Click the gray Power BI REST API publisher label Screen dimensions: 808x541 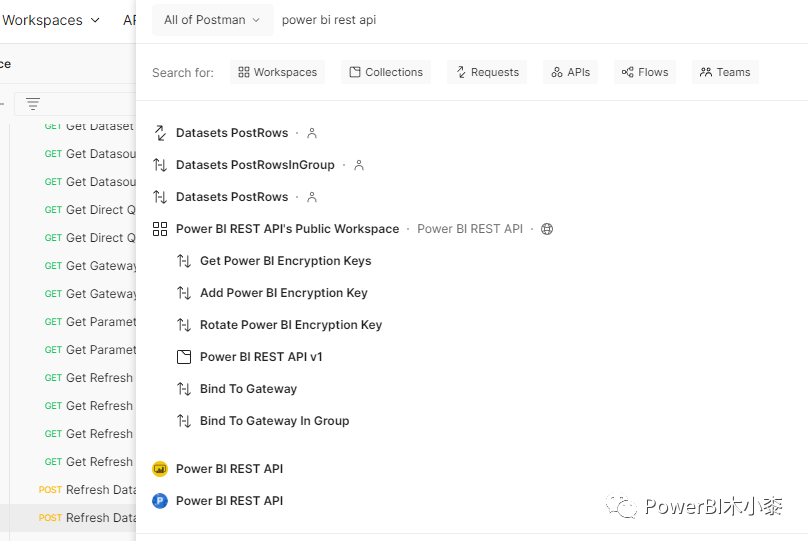coord(470,229)
